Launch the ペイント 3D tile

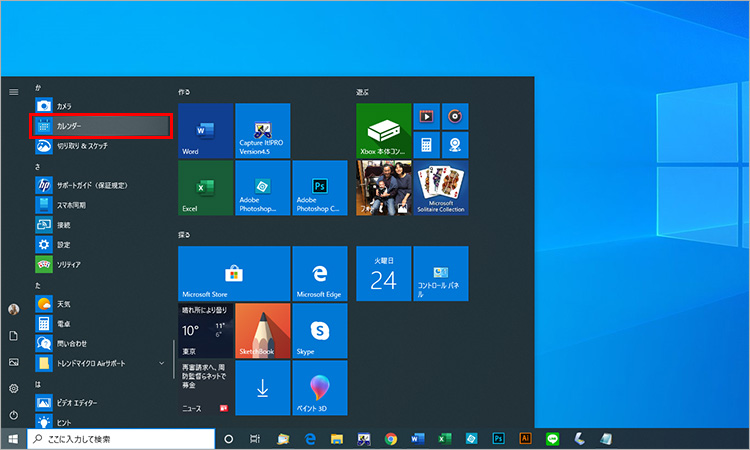319,388
